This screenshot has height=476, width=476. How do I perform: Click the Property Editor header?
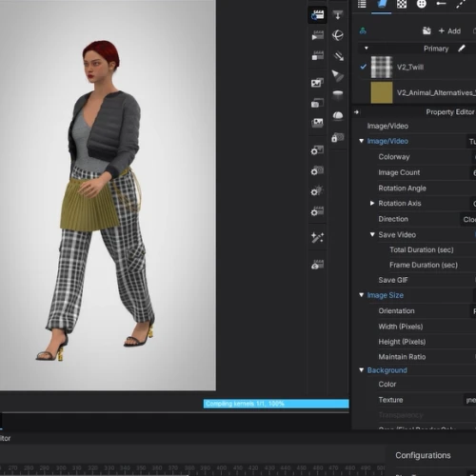coord(450,112)
